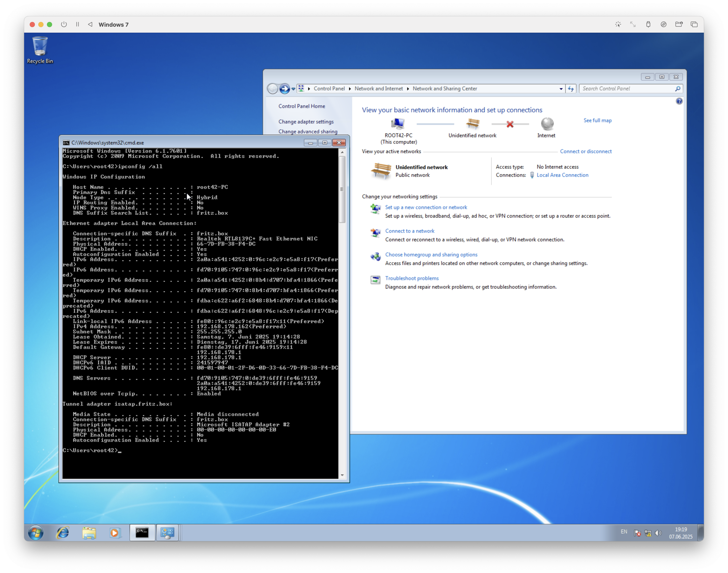Click Set up a new connection or network
Screen dimensions: 728x573
pos(426,207)
